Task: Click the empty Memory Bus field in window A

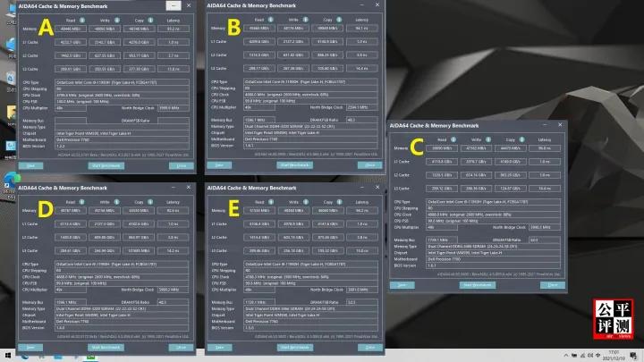Action: point(71,121)
